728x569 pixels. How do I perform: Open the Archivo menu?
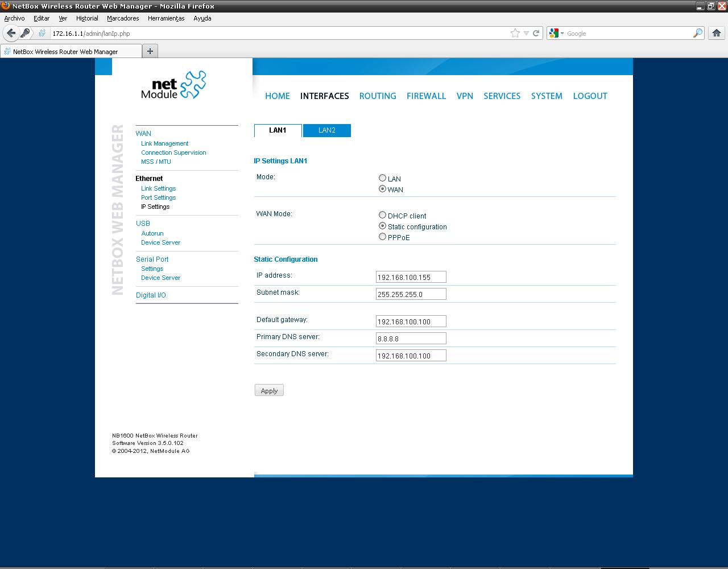click(x=14, y=18)
